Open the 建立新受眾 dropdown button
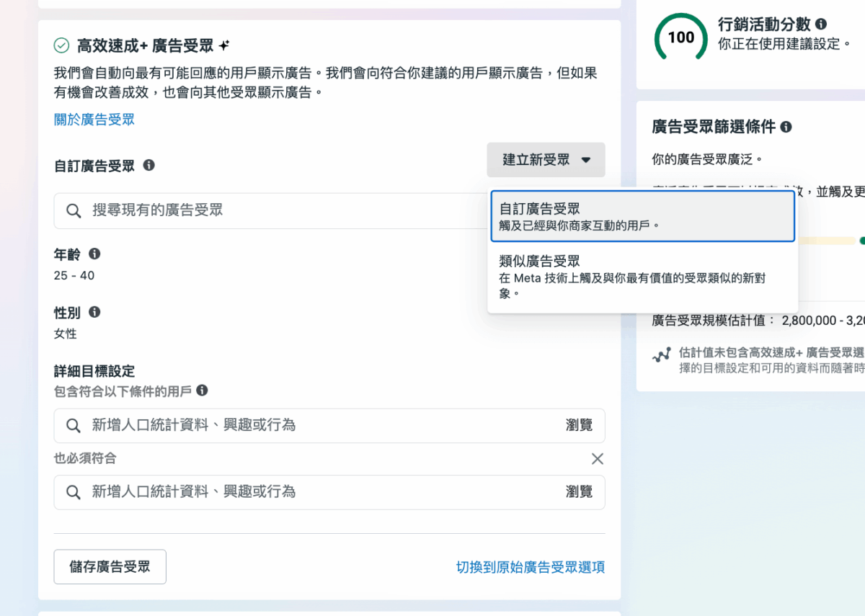865x616 pixels. pos(546,160)
